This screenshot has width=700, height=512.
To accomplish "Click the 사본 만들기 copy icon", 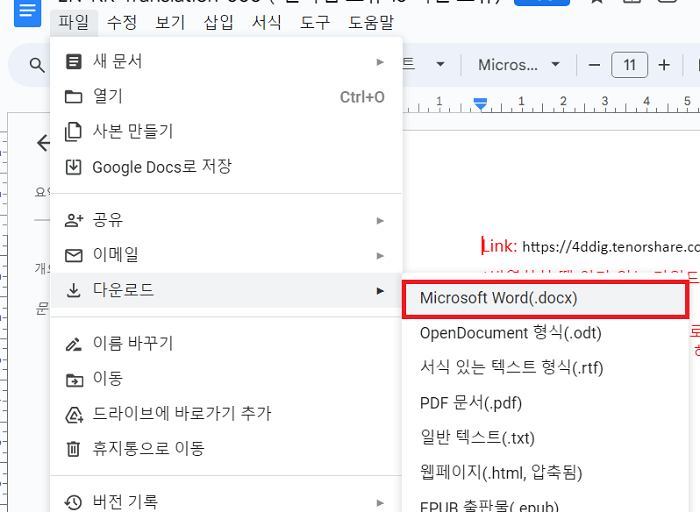I will [x=74, y=132].
